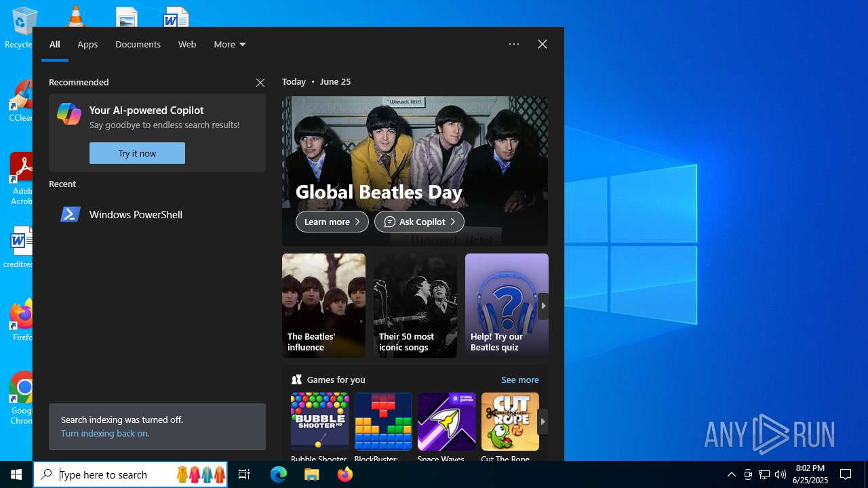The width and height of the screenshot is (868, 488).
Task: Open the search panel options ellipsis menu
Action: click(514, 44)
